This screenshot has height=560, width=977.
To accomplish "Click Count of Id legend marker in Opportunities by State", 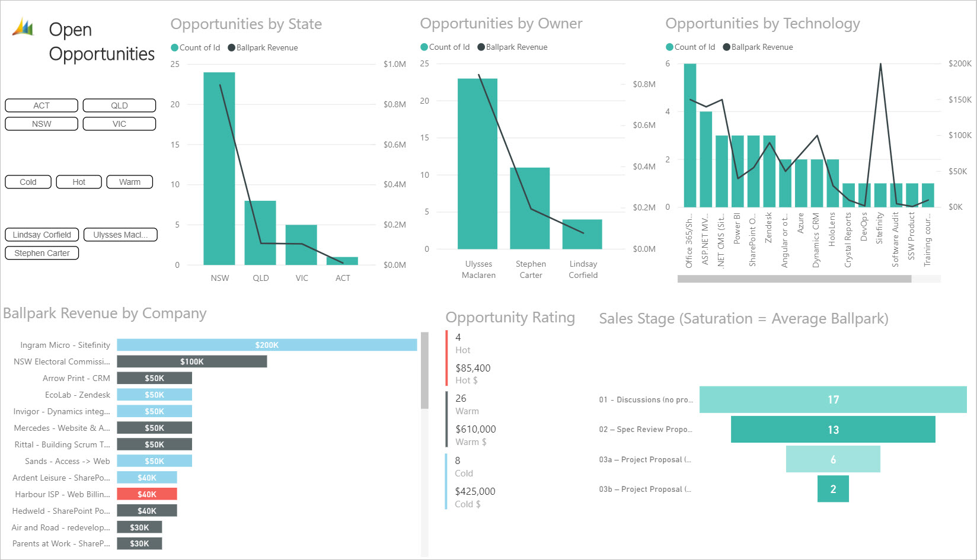I will [x=174, y=48].
